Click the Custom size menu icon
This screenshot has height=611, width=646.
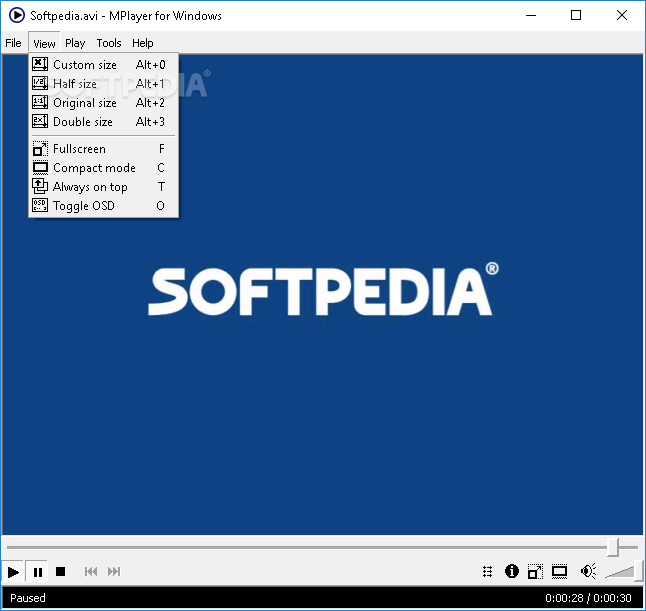coord(40,64)
